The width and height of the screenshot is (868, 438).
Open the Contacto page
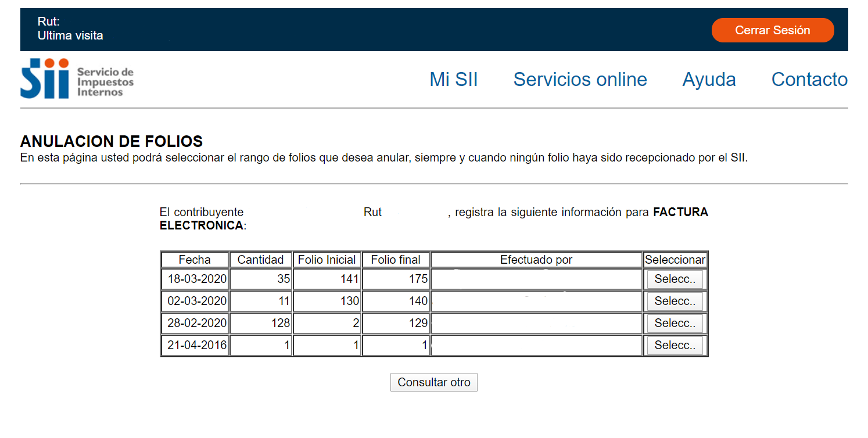click(x=809, y=80)
